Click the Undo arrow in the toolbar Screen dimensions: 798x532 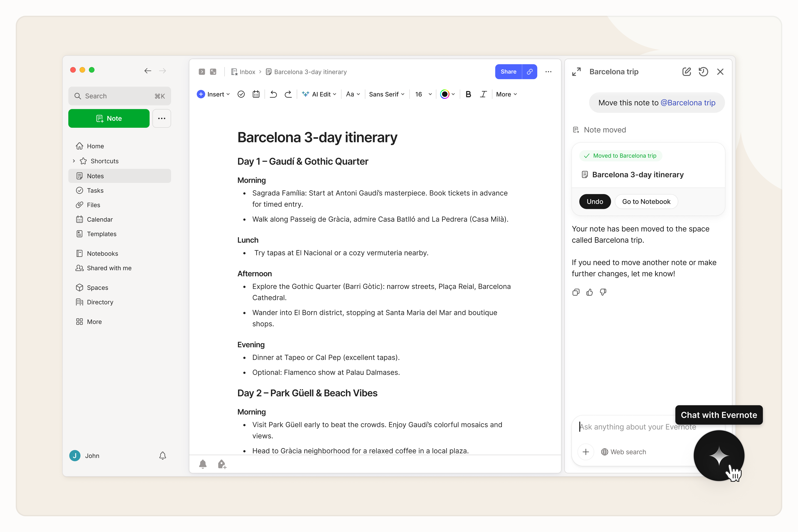[x=273, y=94]
